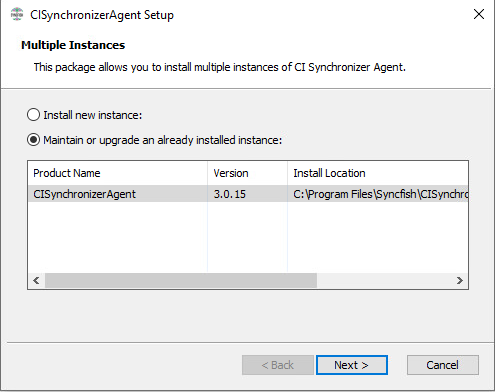The height and width of the screenshot is (392, 495).
Task: Click the Next > button
Action: pyautogui.click(x=352, y=365)
